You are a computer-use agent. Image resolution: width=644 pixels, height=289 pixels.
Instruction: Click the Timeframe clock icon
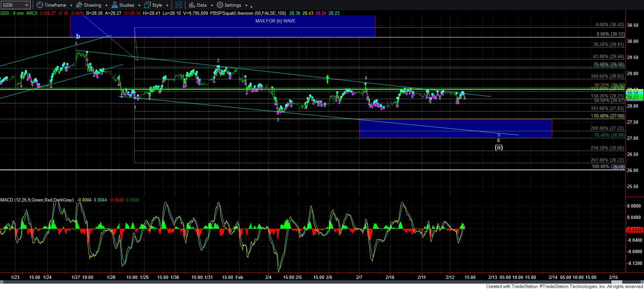click(x=40, y=5)
